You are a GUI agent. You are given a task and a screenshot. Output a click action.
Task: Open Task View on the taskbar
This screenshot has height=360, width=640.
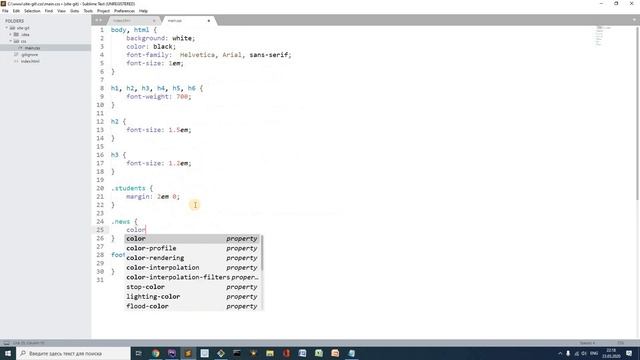tap(139, 353)
